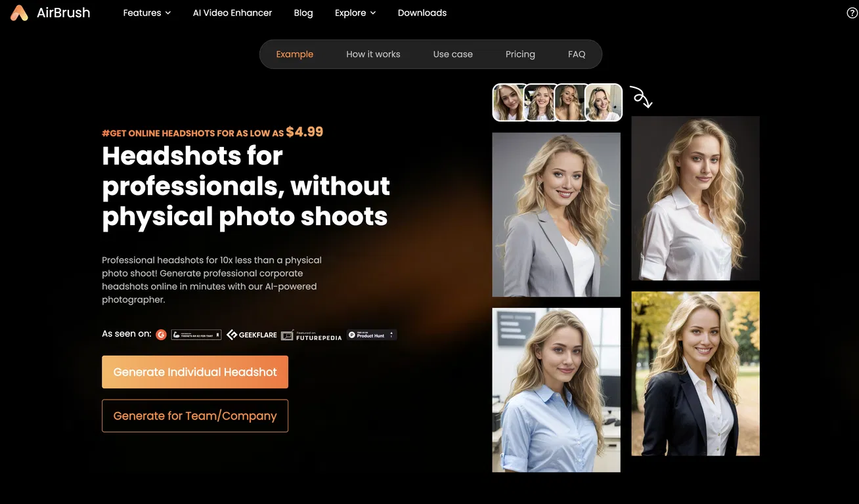859x504 pixels.
Task: Click the 'As seen on:' label
Action: point(127,334)
